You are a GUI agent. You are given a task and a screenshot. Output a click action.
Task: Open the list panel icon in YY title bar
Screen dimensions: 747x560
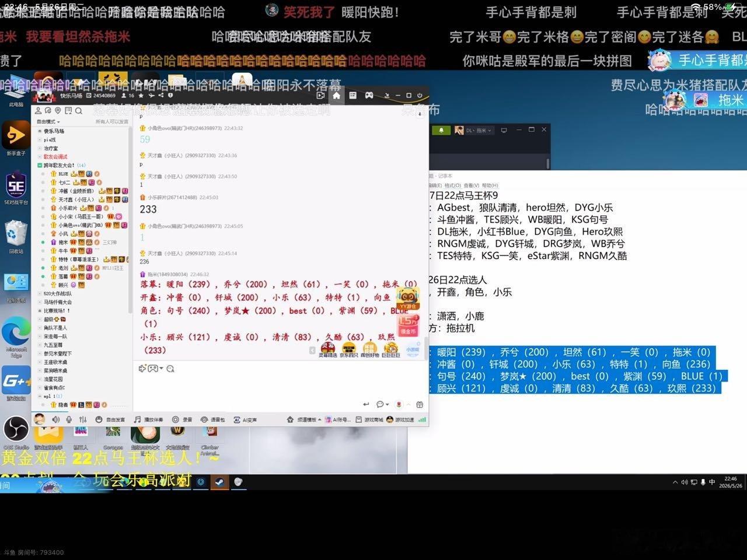pos(352,95)
